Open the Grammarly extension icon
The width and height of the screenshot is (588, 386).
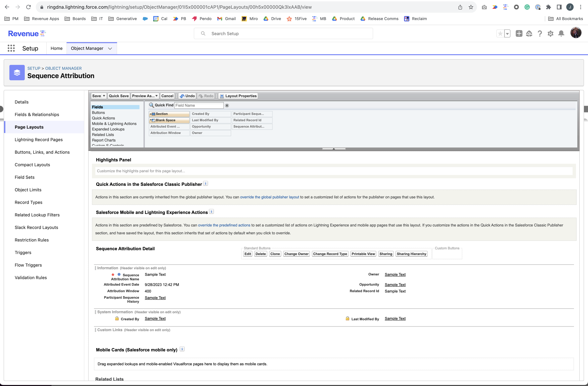527,7
